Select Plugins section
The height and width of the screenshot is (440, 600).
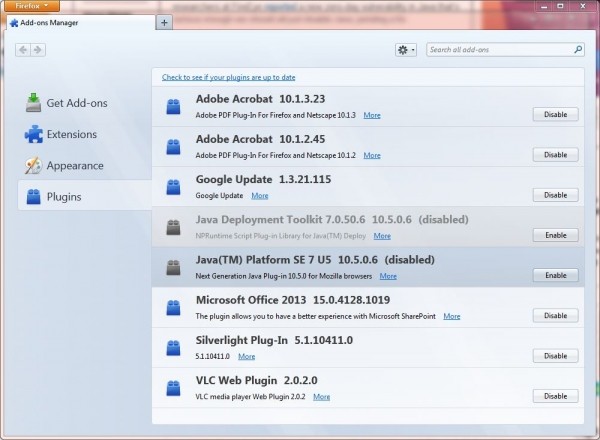pyautogui.click(x=85, y=197)
